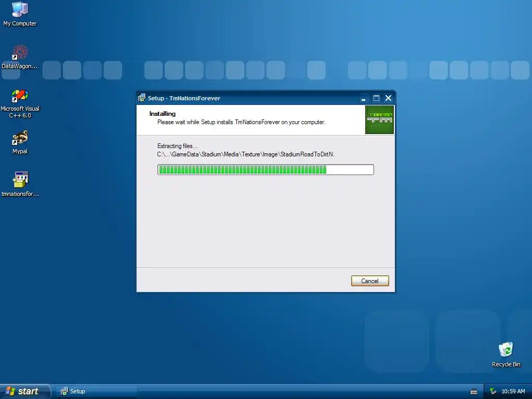Click the system tray network icon

[493, 391]
